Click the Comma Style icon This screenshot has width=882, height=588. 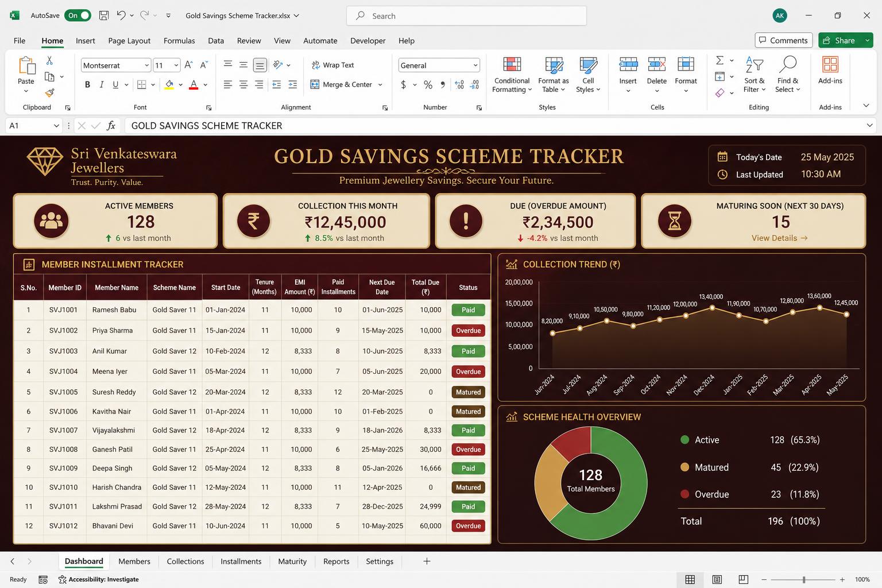(x=443, y=84)
